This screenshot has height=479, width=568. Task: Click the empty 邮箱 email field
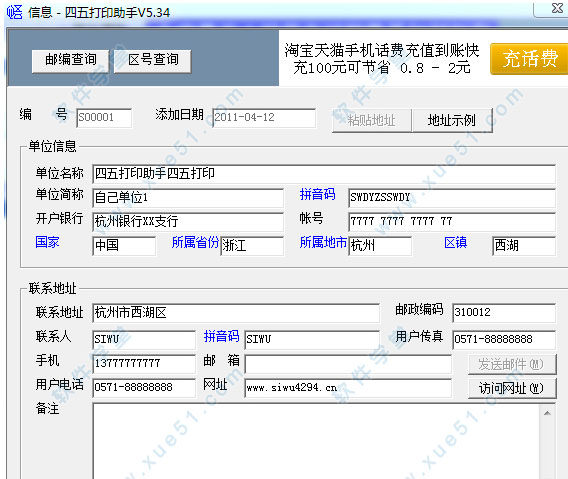pyautogui.click(x=348, y=364)
